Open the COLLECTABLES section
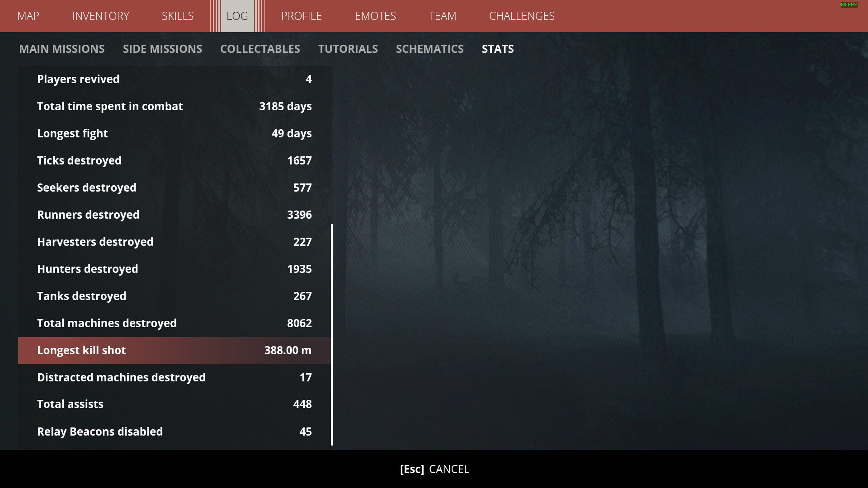868x488 pixels. pos(260,49)
